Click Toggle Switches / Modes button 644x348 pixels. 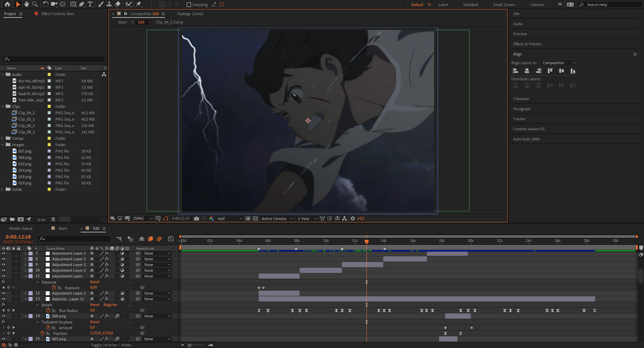point(111,345)
